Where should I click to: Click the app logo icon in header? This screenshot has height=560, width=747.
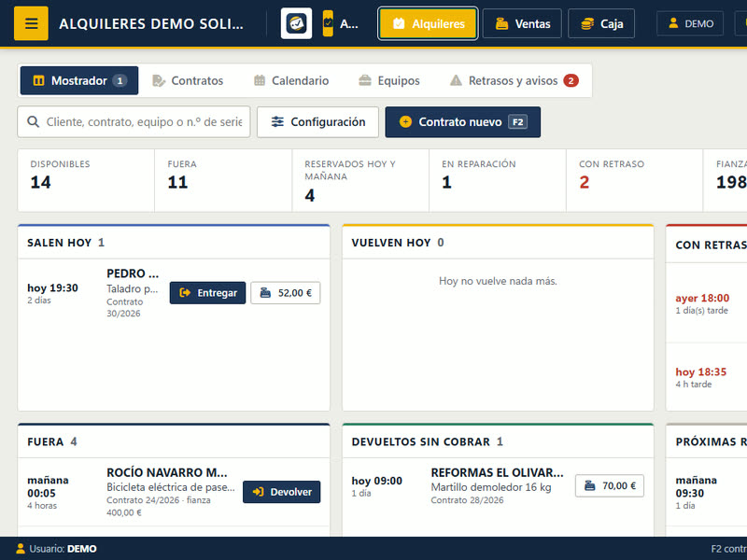(296, 23)
